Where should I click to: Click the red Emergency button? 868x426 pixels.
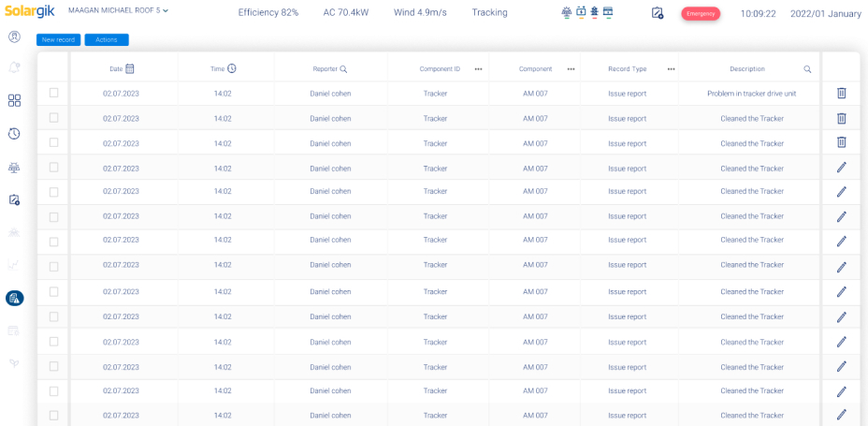point(701,14)
